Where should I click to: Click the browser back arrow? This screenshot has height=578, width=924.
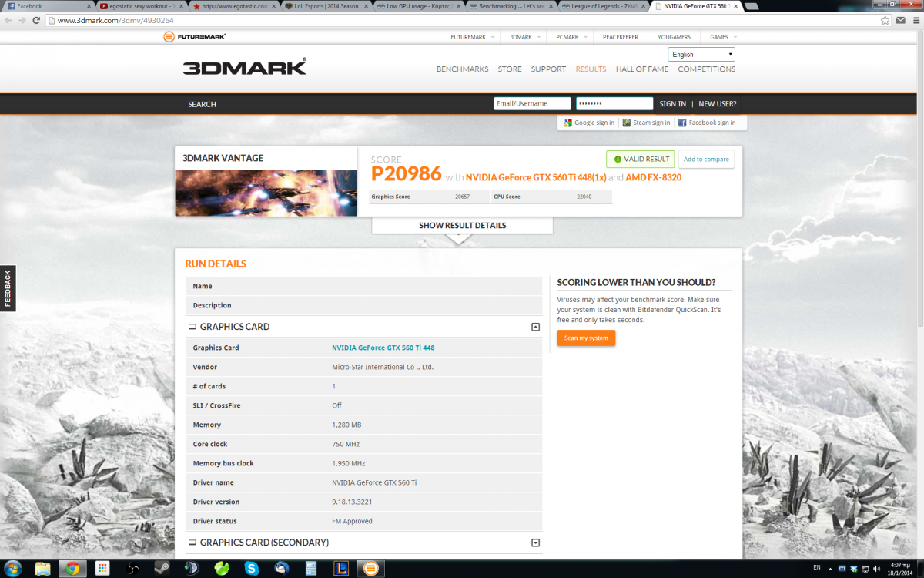click(x=8, y=21)
